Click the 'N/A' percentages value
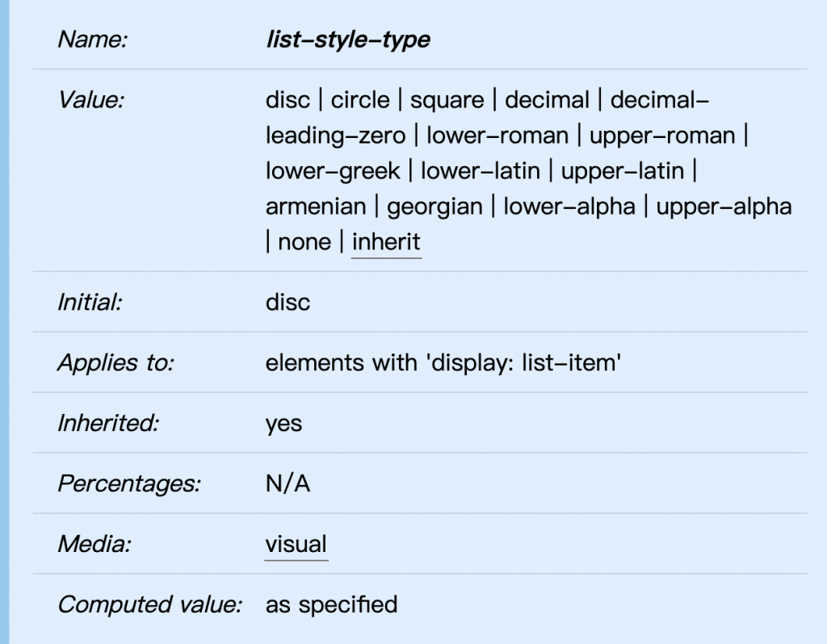Viewport: 827px width, 644px height. 288,484
